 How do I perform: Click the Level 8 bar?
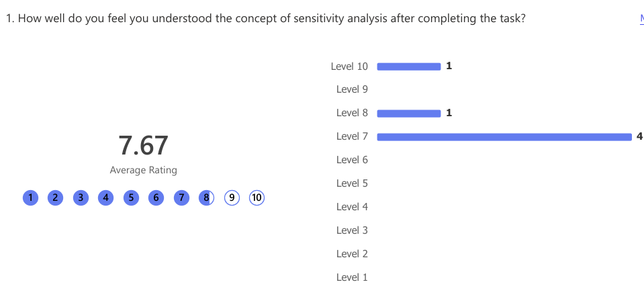tap(409, 114)
